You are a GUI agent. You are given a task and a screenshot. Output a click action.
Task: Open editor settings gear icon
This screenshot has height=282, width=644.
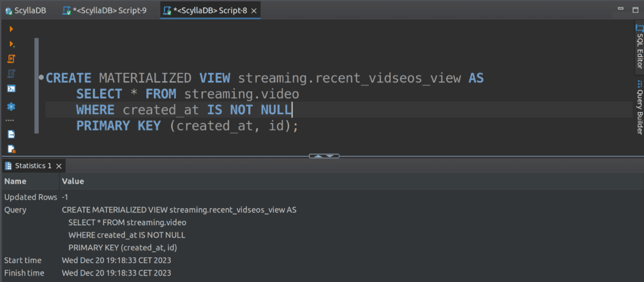(11, 106)
